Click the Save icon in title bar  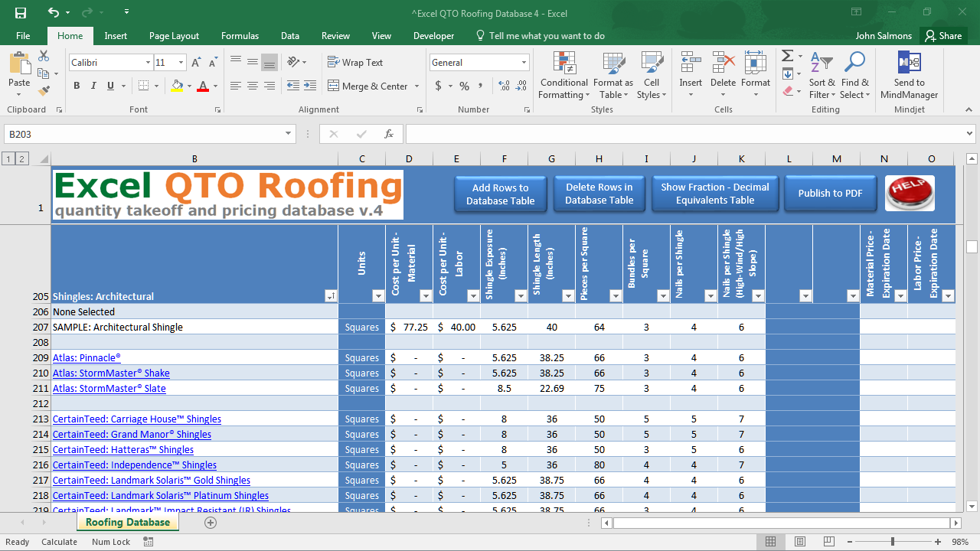pyautogui.click(x=21, y=13)
